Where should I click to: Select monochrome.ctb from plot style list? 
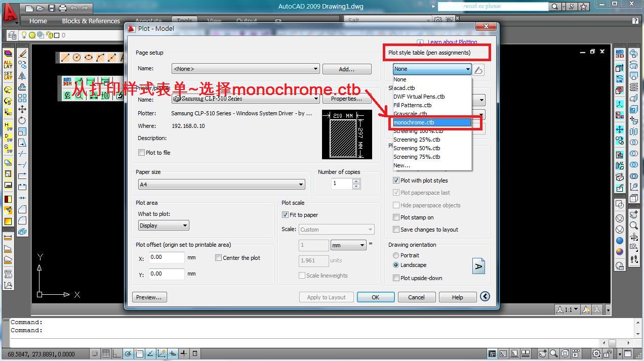point(432,122)
